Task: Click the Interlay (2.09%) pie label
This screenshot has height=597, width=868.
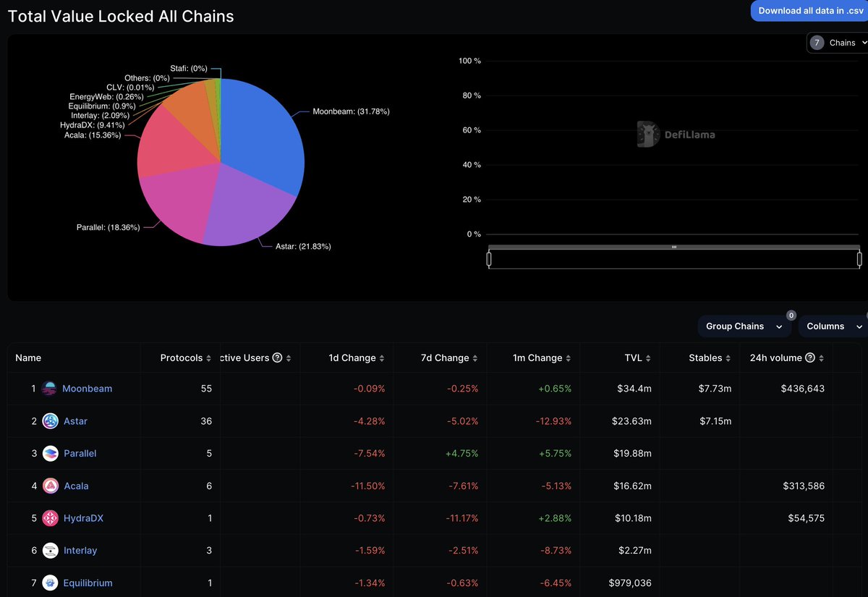Action: pyautogui.click(x=101, y=115)
